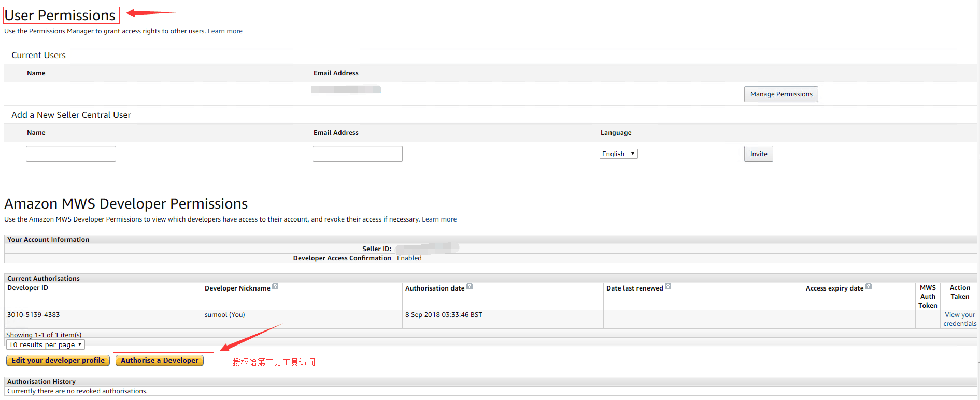Follow Learn more under User Permissions

225,31
